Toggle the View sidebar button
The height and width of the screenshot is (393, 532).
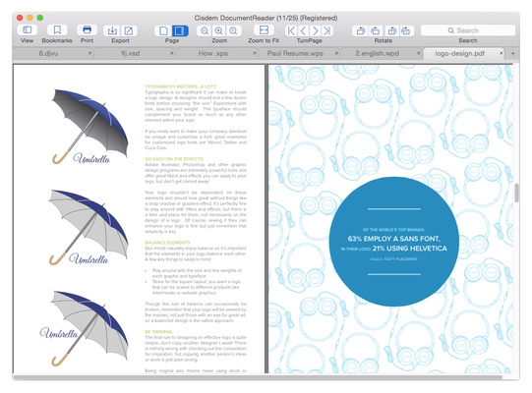tap(28, 30)
